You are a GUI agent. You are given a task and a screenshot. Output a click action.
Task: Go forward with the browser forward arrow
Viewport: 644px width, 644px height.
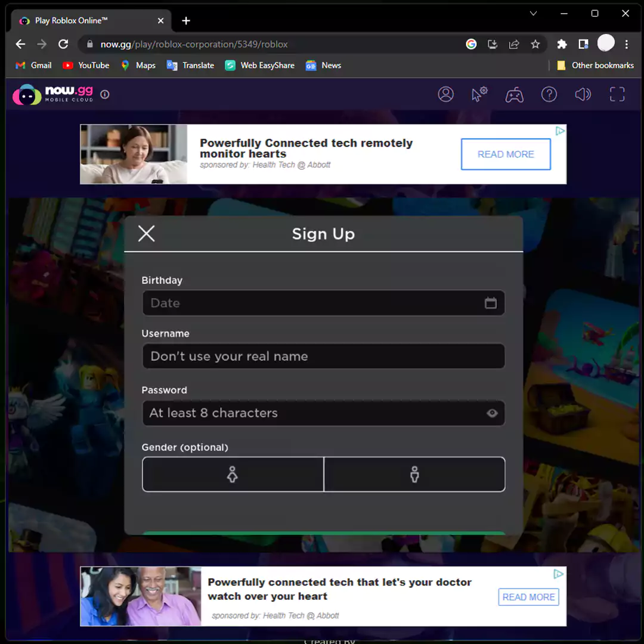[42, 44]
